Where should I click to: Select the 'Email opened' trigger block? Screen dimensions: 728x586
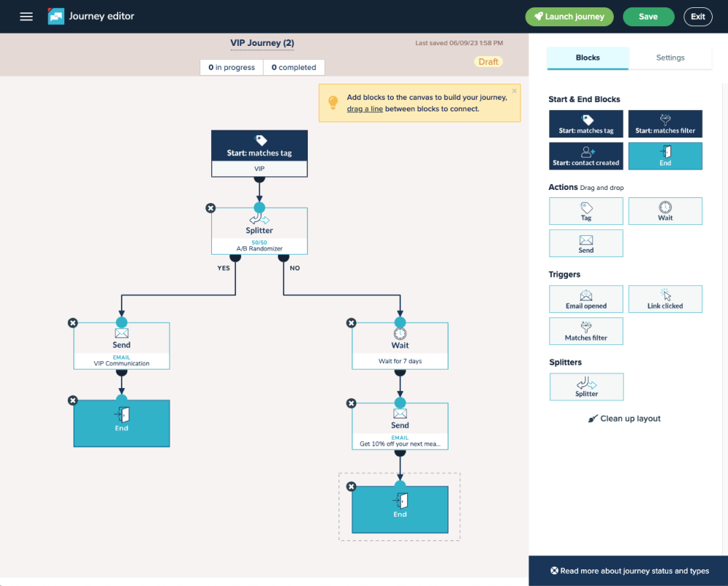click(x=586, y=299)
